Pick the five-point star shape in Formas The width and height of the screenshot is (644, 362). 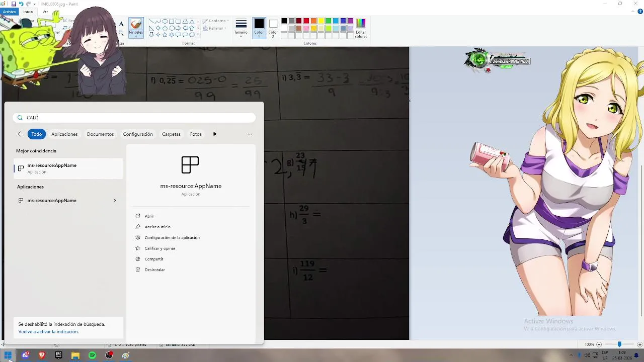(165, 35)
